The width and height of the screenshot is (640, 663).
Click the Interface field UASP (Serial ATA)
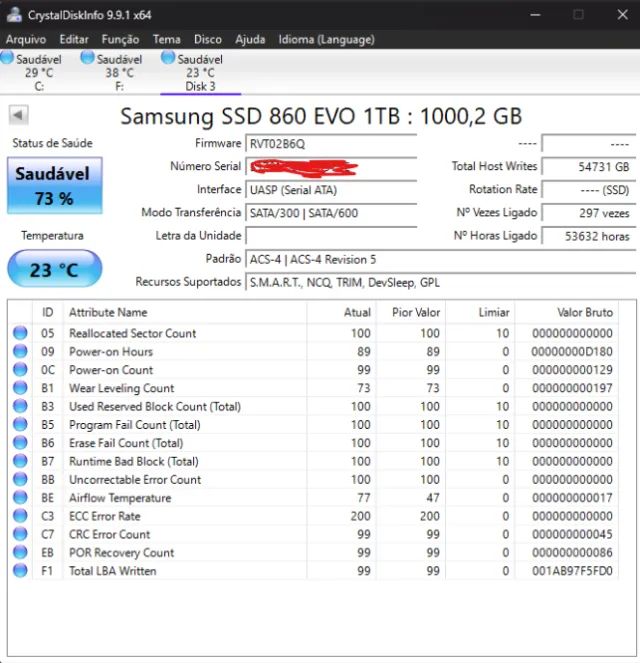click(331, 190)
